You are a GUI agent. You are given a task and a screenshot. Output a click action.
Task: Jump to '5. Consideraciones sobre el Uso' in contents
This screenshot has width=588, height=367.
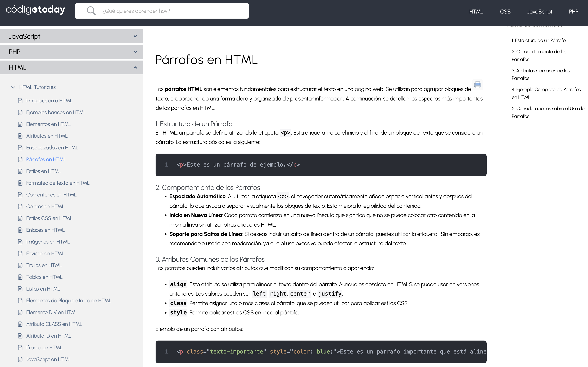pyautogui.click(x=548, y=112)
